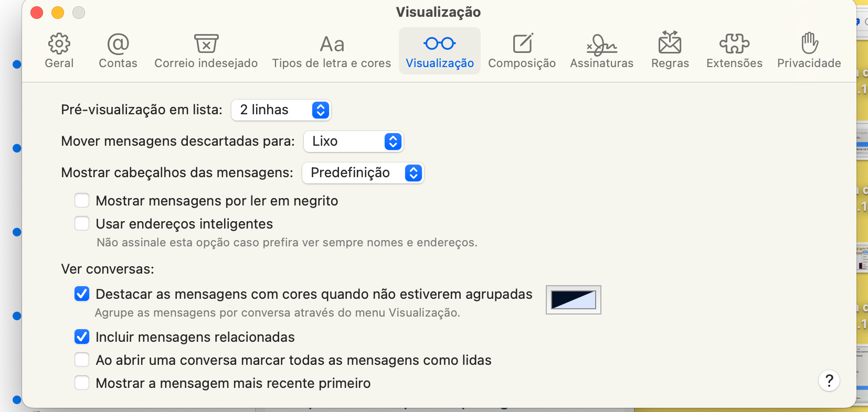This screenshot has height=412, width=868.
Task: Click the Não assinale esta opção hint text
Action: 287,243
